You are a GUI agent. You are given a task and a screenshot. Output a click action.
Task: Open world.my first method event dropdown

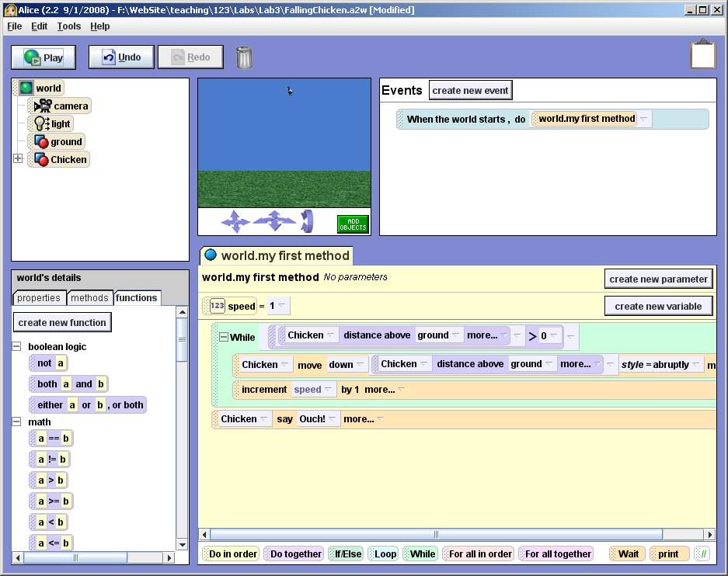point(643,120)
